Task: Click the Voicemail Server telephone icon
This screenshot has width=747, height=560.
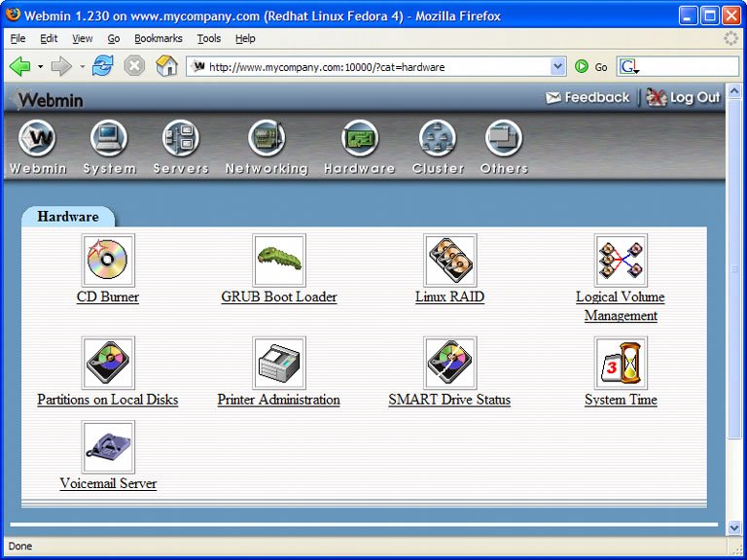Action: [x=108, y=446]
